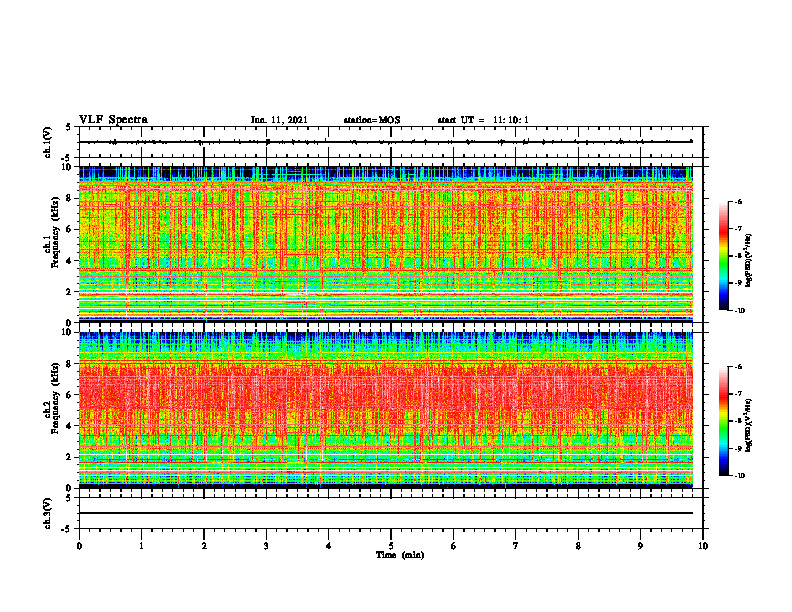
Task: Click the ch.2 spectrogram colorbar
Action: (723, 421)
